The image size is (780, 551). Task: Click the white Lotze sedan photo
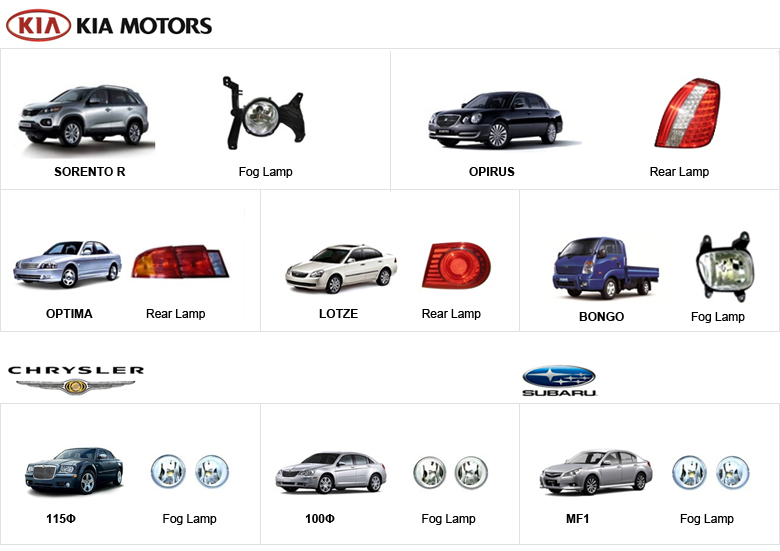[341, 269]
